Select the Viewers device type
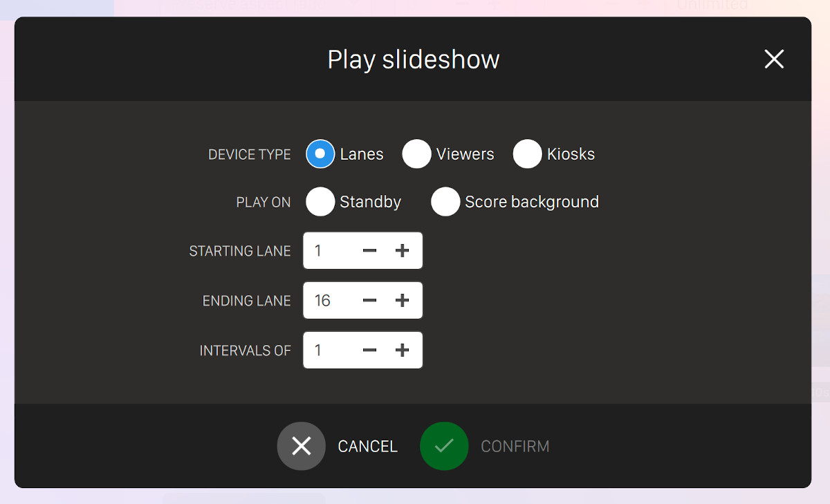The width and height of the screenshot is (830, 504). click(416, 153)
